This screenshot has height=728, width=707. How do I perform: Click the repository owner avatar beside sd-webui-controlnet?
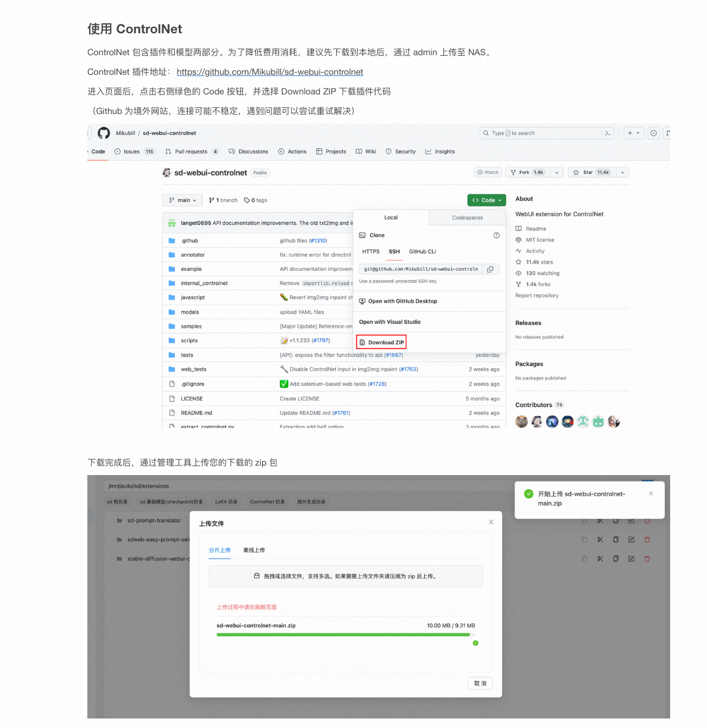coord(167,173)
